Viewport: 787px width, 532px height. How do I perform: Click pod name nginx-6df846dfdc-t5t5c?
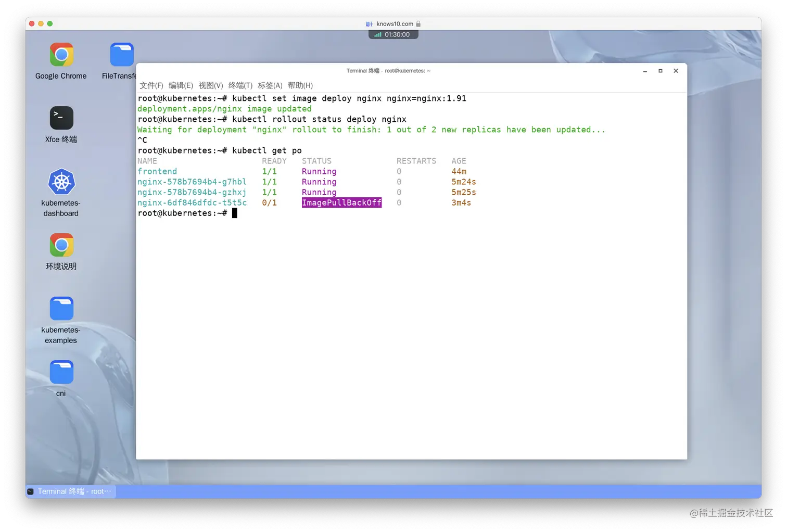tap(192, 202)
